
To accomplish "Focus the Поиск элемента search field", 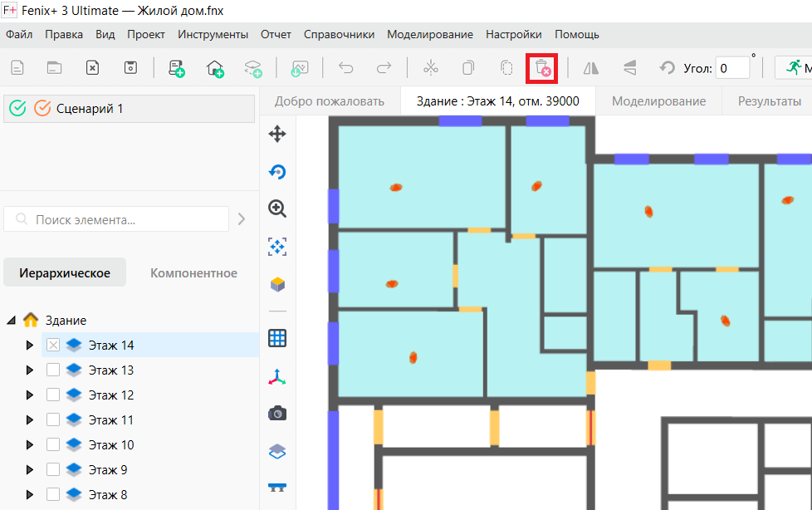I will coord(116,219).
